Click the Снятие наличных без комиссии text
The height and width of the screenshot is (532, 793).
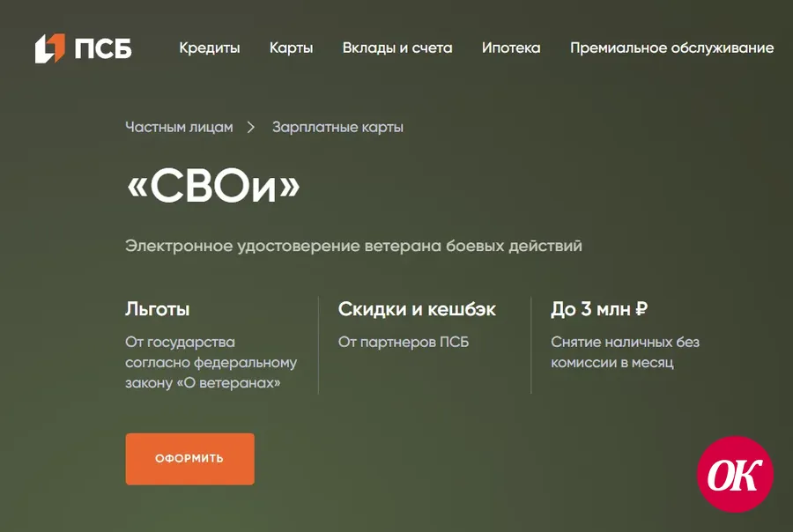625,352
